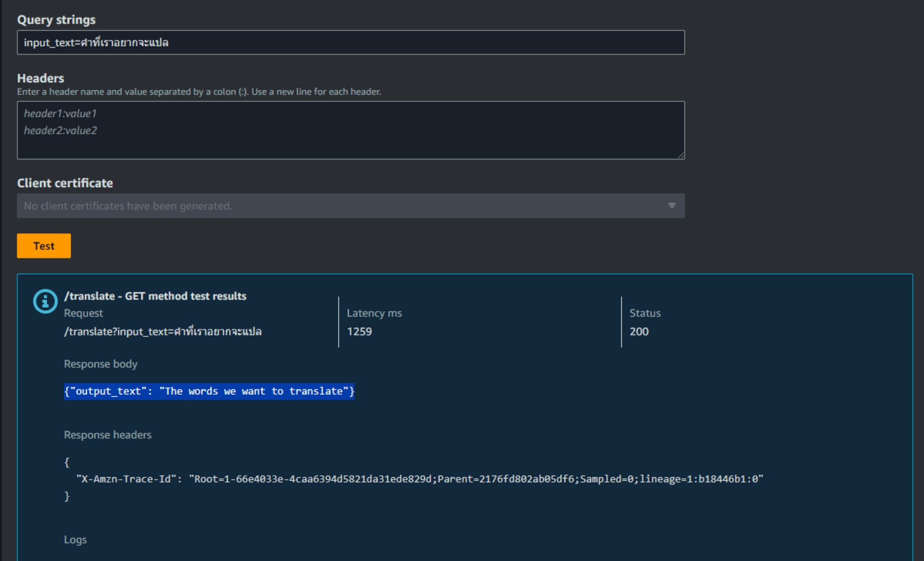The height and width of the screenshot is (561, 924).
Task: Click the Query strings input field
Action: point(351,43)
